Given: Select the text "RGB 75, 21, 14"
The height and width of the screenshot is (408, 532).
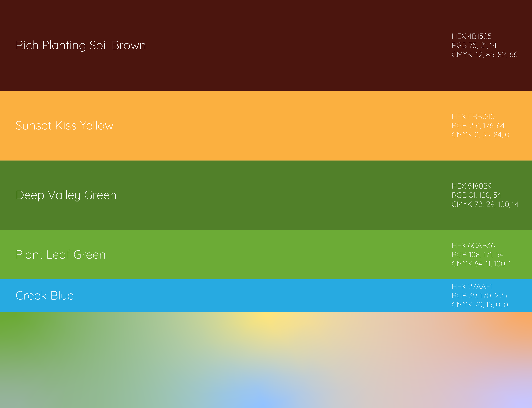Looking at the screenshot, I should pyautogui.click(x=474, y=45).
